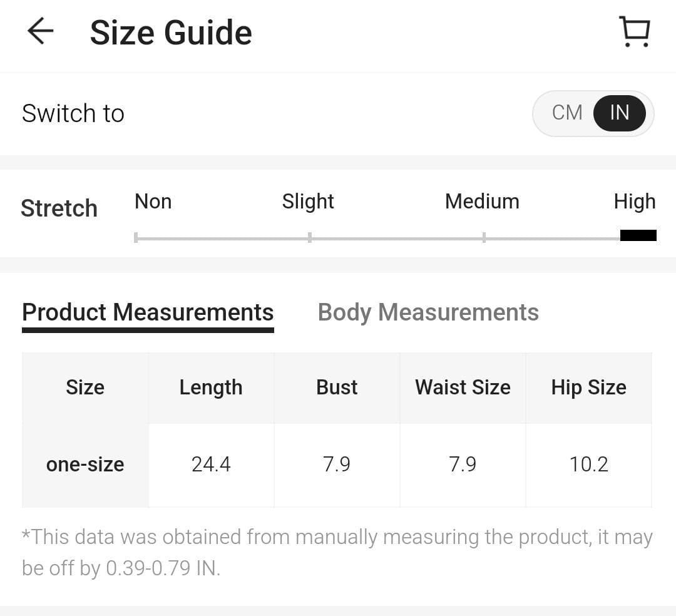This screenshot has width=676, height=616.
Task: Click the Waist Size column header
Action: point(463,388)
